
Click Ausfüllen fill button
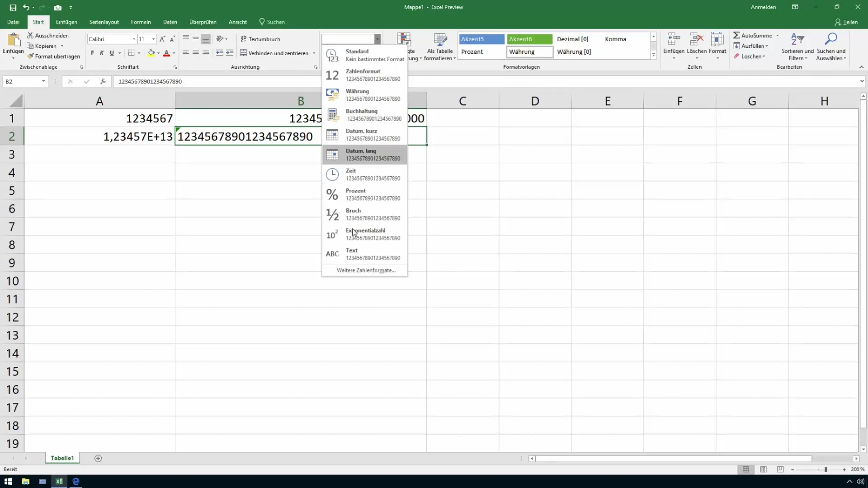tap(750, 46)
